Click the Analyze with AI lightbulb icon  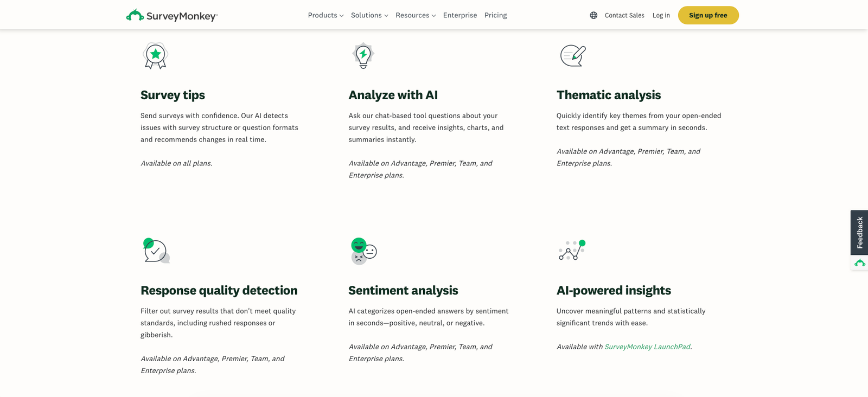pyautogui.click(x=363, y=55)
